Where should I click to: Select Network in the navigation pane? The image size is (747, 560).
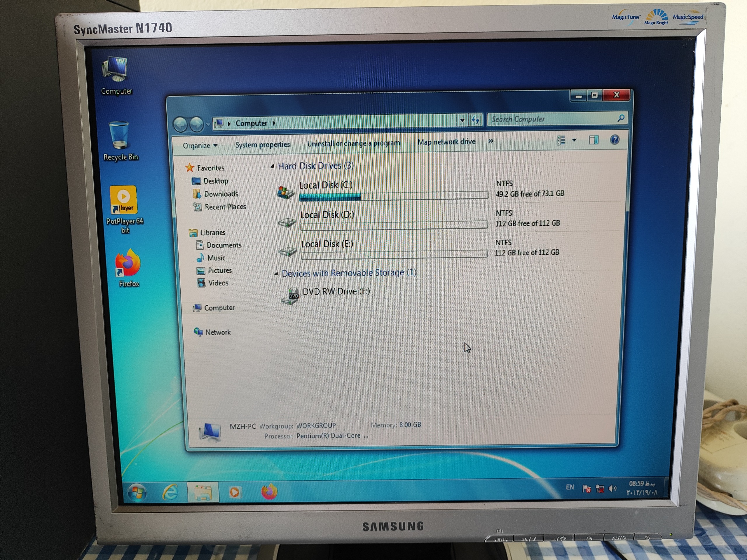coord(218,332)
